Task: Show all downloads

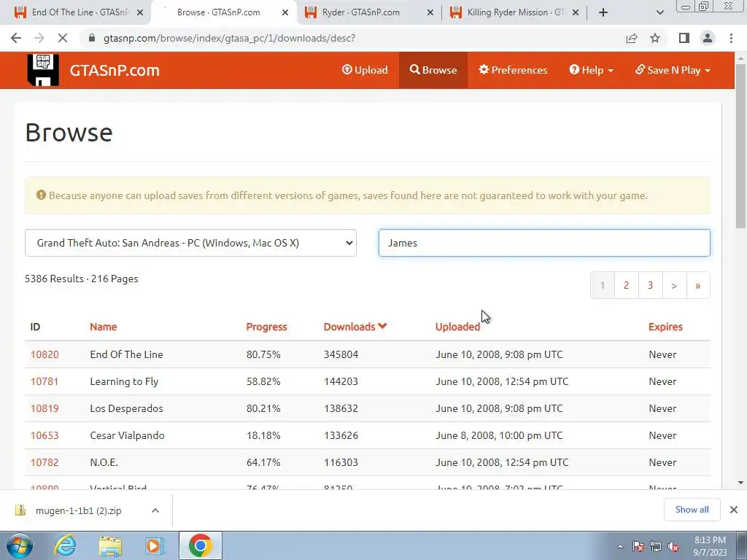Action: (692, 510)
